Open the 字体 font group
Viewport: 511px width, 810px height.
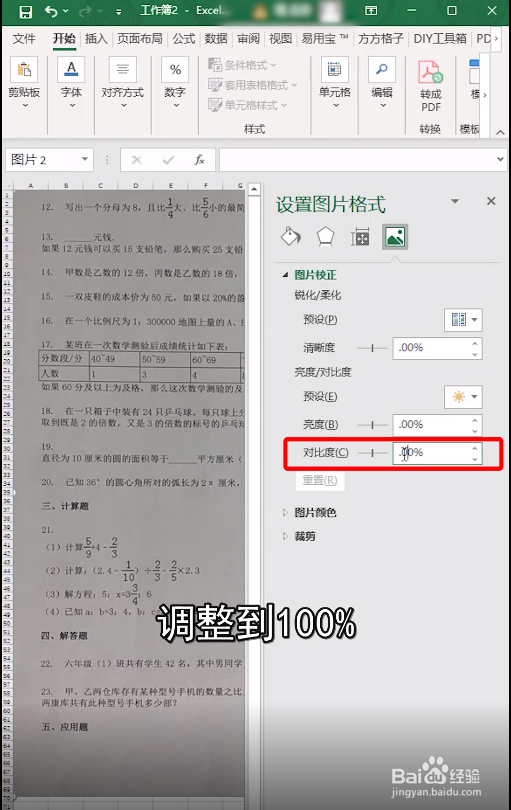pyautogui.click(x=71, y=83)
